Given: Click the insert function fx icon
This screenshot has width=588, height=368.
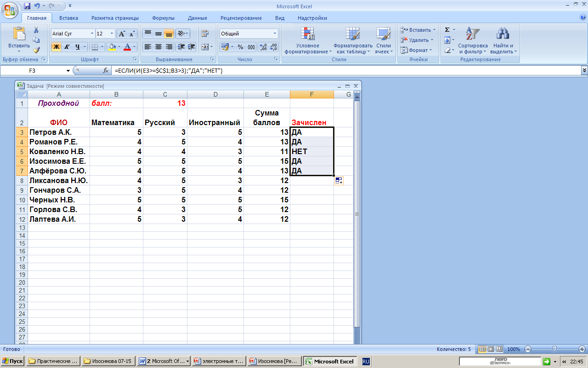Looking at the screenshot, I should (106, 71).
